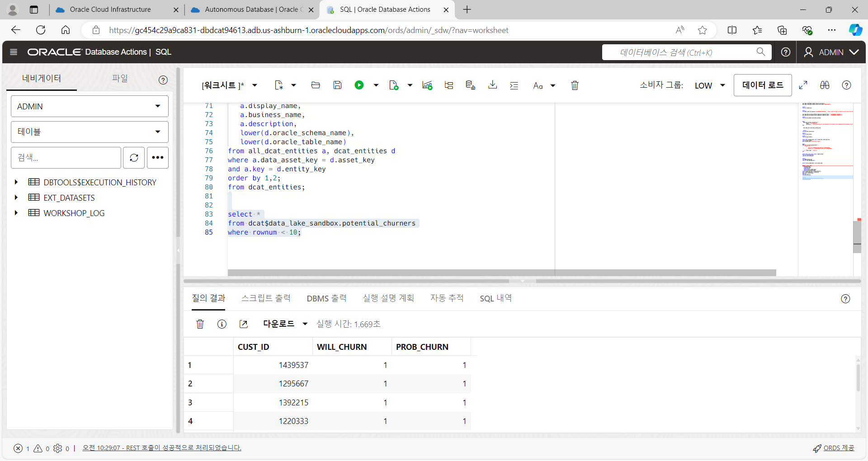
Task: Click the Run Script icon
Action: pos(394,85)
